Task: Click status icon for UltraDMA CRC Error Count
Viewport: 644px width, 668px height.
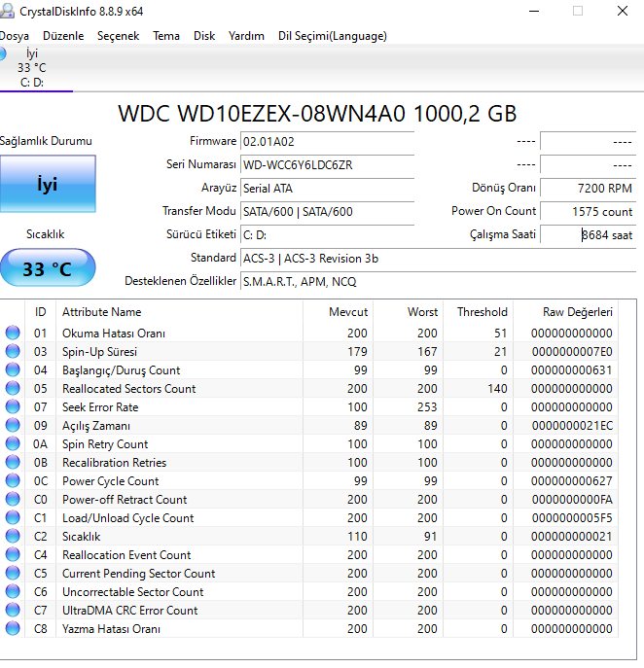Action: tap(13, 610)
